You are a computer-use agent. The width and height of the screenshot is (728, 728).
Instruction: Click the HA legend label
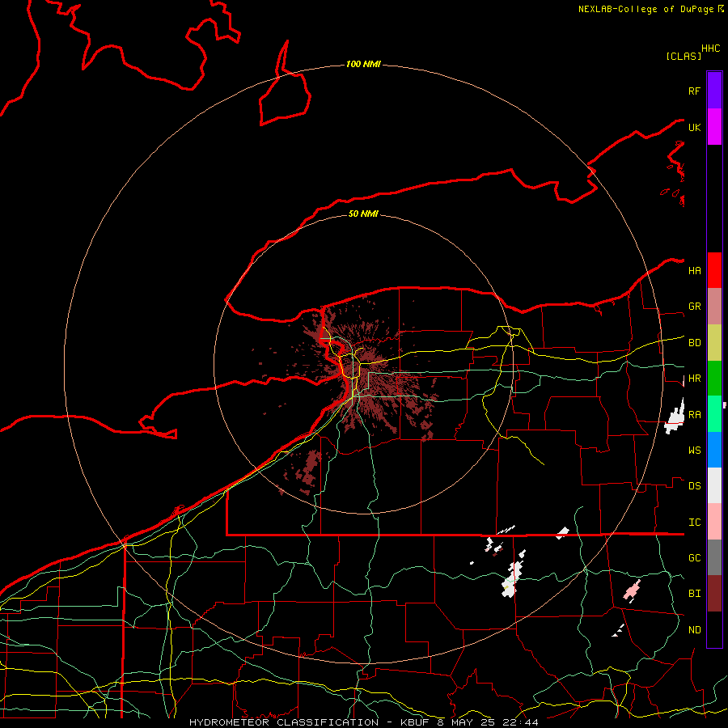tap(695, 270)
